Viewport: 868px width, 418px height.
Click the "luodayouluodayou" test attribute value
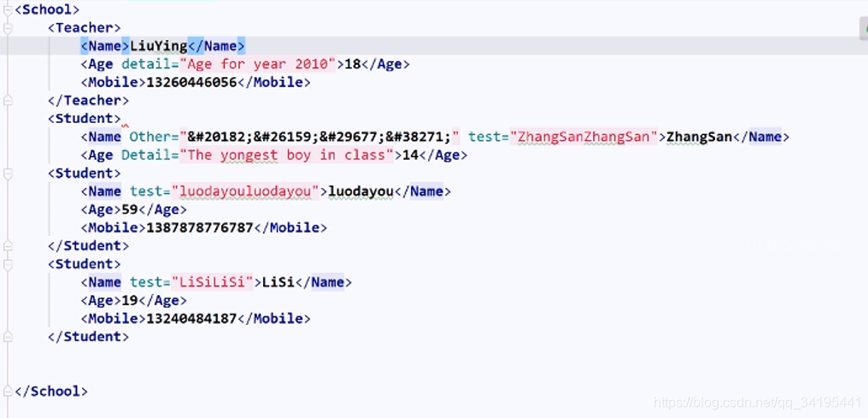pyautogui.click(x=246, y=191)
